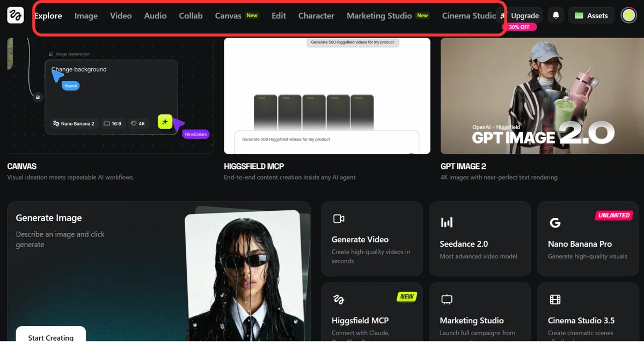Open the Seedance 2.0 card
This screenshot has height=362, width=644.
point(480,239)
